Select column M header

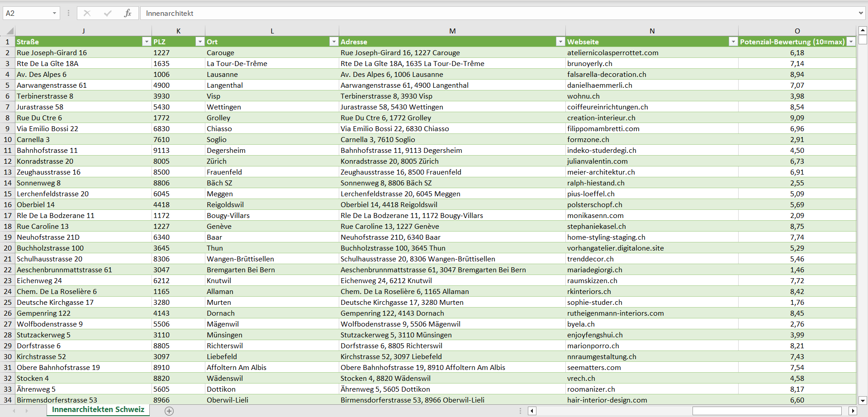[452, 31]
